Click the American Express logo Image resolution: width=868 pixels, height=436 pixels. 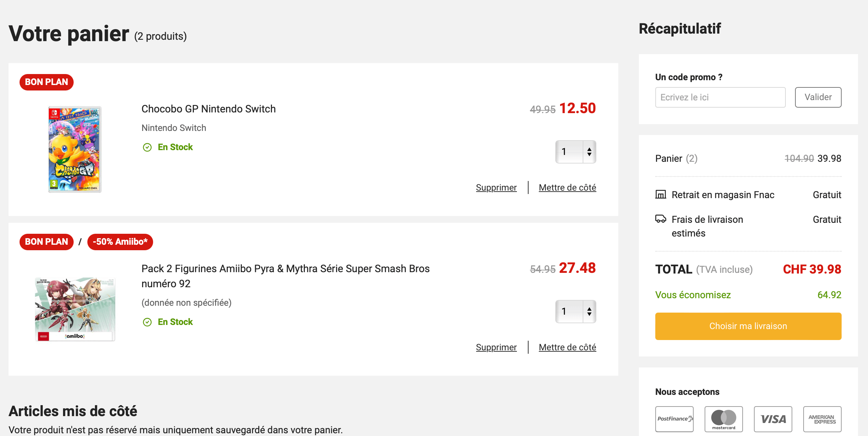(x=822, y=419)
